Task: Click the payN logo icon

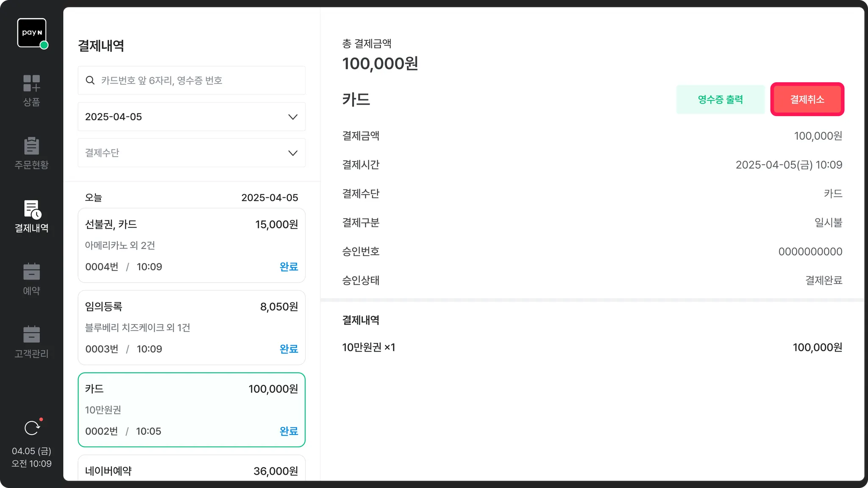Action: click(x=32, y=33)
